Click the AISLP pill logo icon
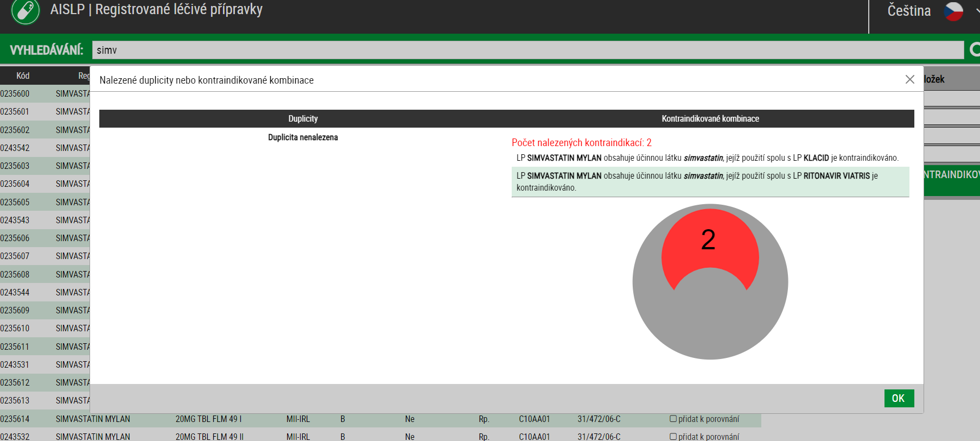980x441 pixels. pos(26,10)
